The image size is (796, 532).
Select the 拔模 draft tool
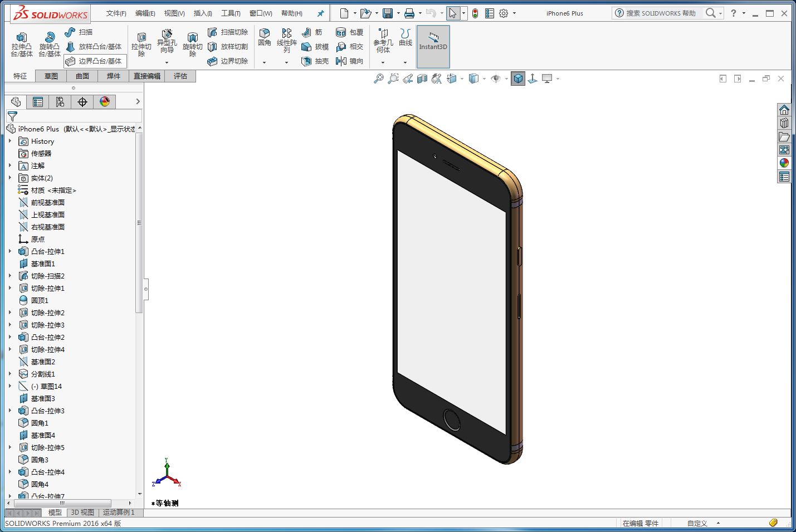(x=315, y=47)
